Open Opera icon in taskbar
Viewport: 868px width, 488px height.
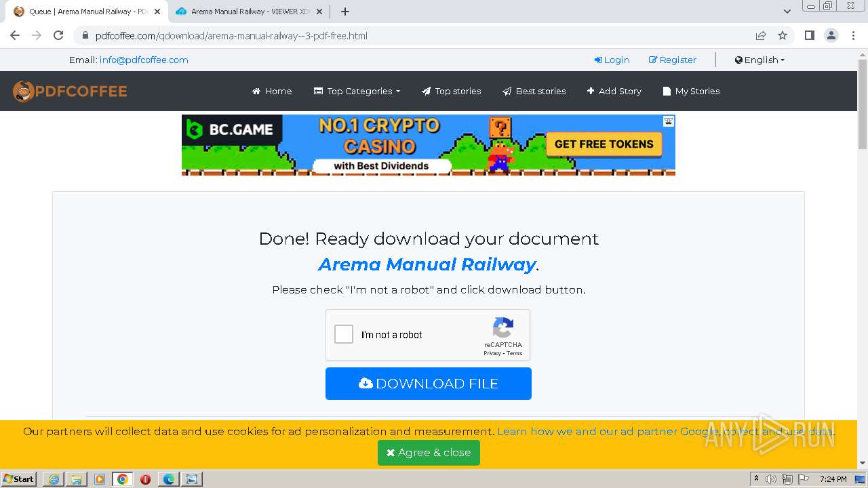tap(146, 479)
